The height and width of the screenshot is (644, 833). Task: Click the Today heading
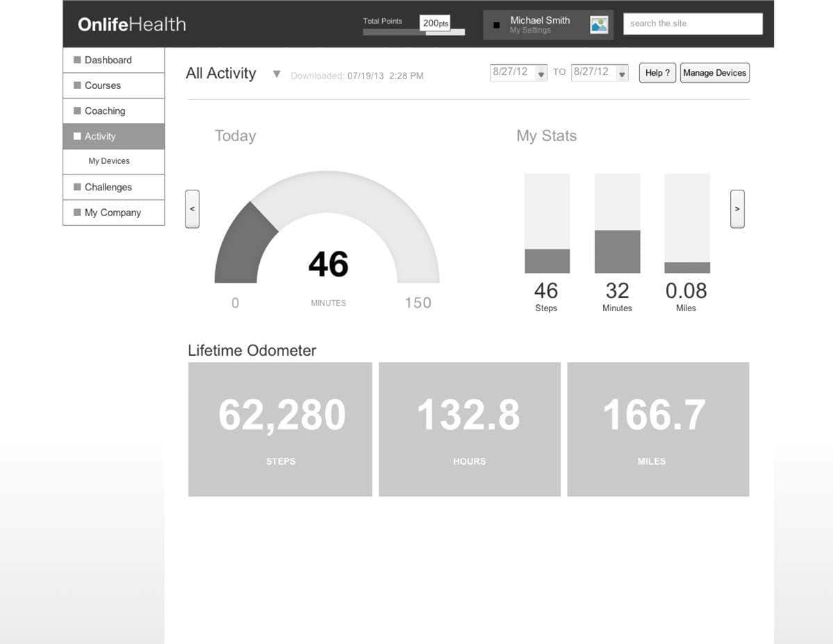click(x=236, y=136)
